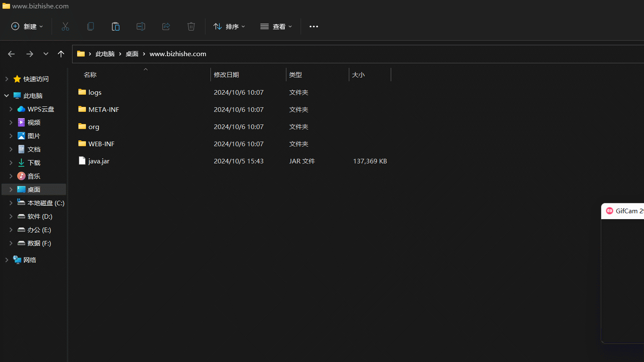This screenshot has width=644, height=362.
Task: Collapse the 此电脑 tree node
Action: click(x=7, y=96)
